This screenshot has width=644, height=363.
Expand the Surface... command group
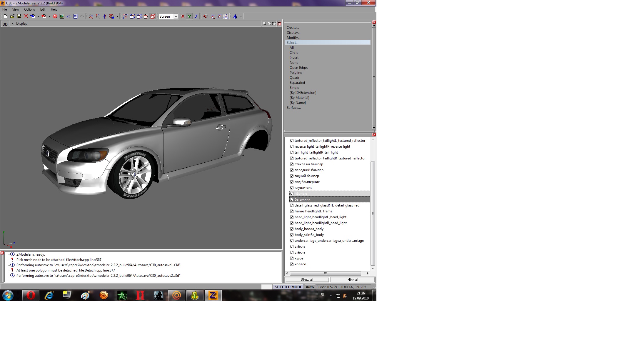click(293, 108)
